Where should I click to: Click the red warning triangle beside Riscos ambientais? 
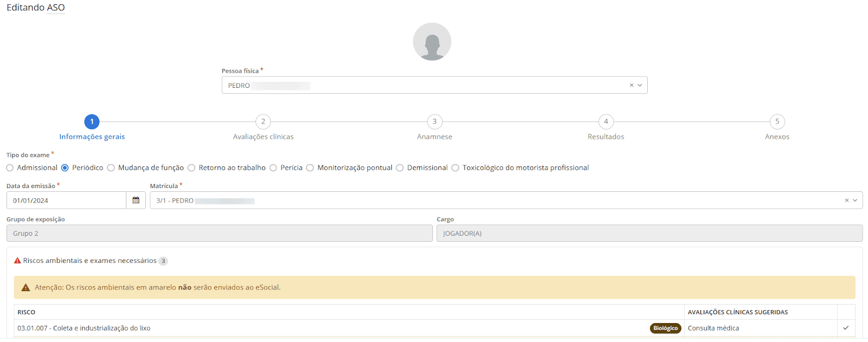[x=17, y=261]
